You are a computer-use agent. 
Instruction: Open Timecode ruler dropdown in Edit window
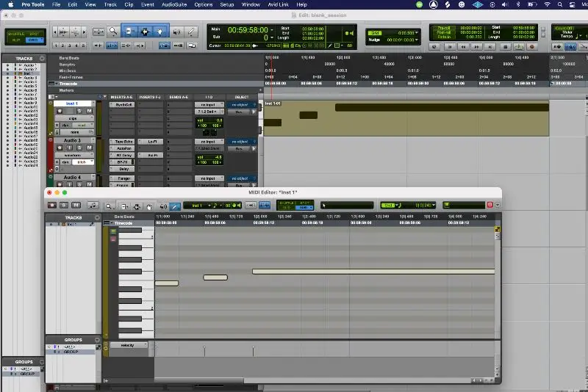click(52, 84)
